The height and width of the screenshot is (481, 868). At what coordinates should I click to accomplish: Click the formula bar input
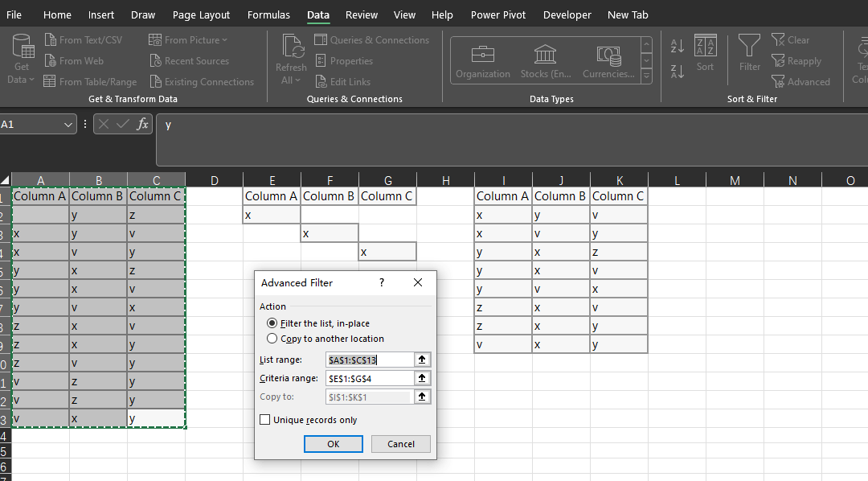pos(512,140)
